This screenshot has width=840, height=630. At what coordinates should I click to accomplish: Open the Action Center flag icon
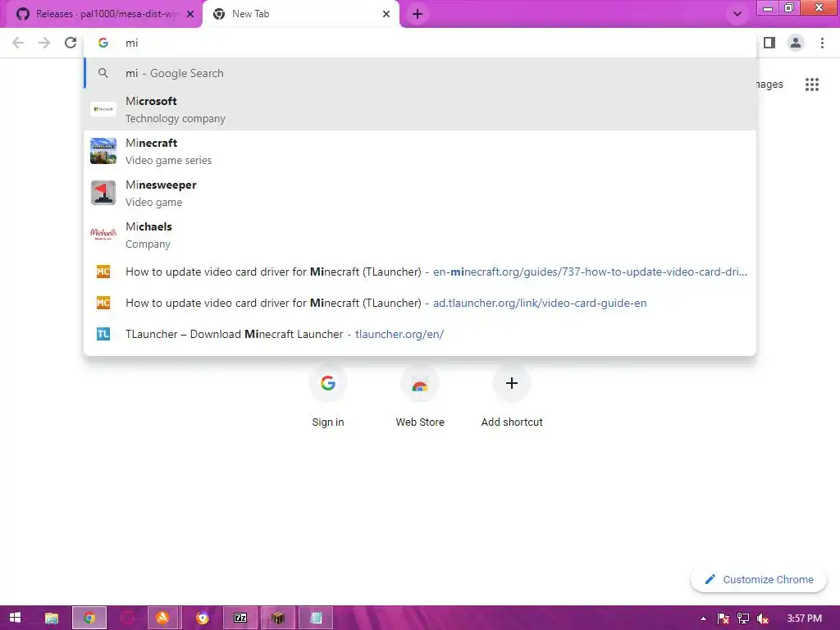pyautogui.click(x=724, y=619)
